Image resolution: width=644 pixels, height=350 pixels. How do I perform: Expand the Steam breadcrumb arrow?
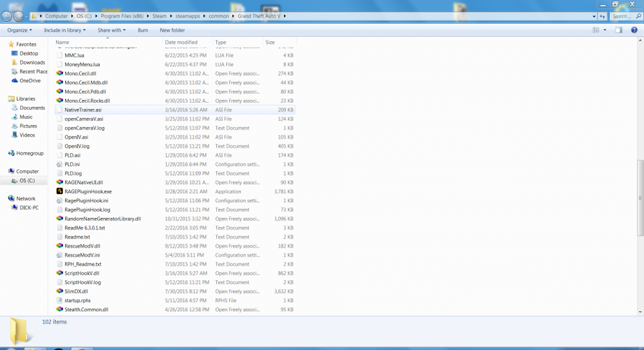pos(171,16)
